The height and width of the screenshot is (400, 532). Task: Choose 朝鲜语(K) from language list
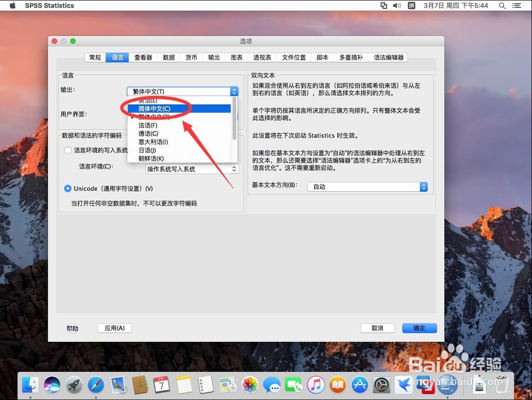click(x=179, y=159)
